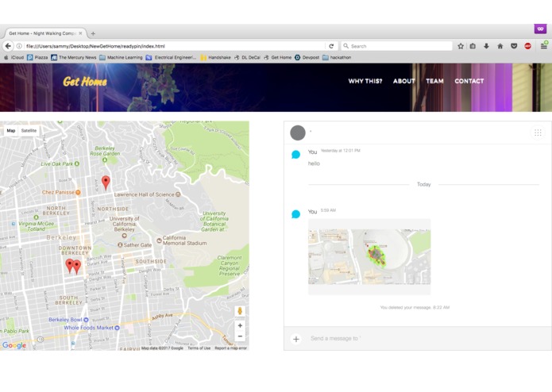The height and width of the screenshot is (392, 552).
Task: Open the site info icon in the address bar
Action: click(19, 46)
